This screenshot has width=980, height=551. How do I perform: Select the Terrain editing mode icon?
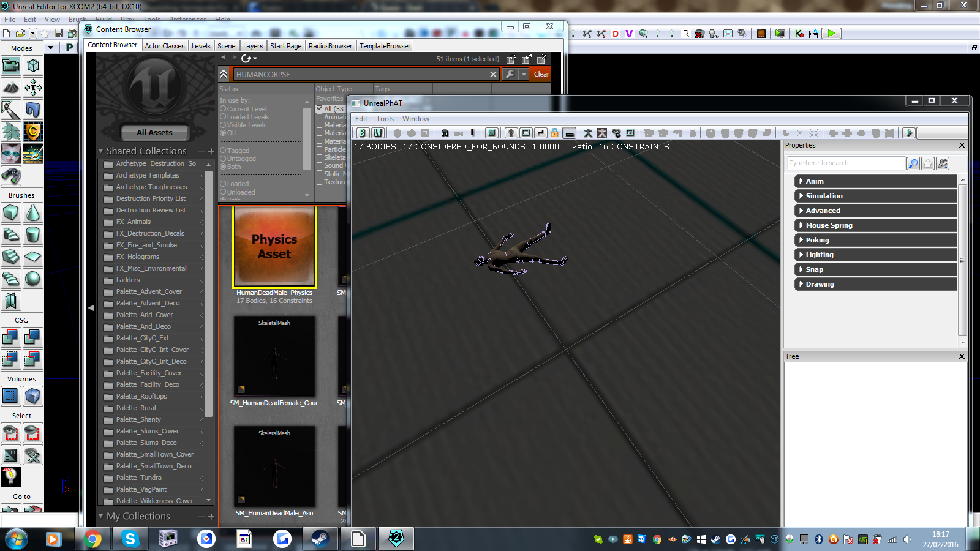tap(11, 88)
